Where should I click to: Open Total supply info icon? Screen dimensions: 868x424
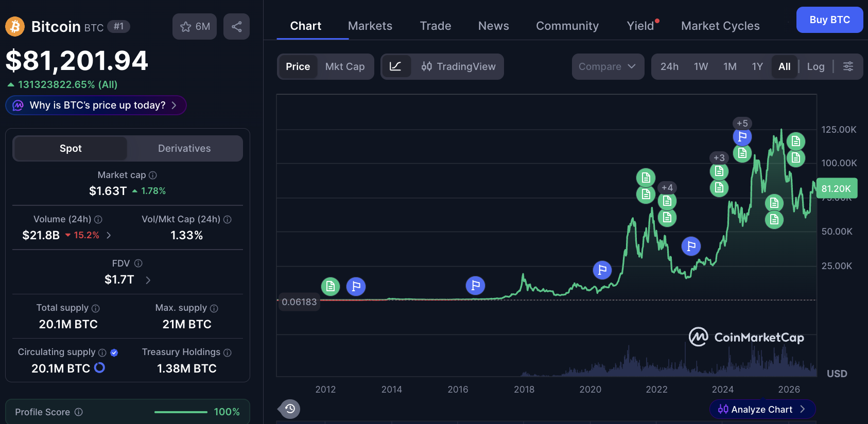click(x=96, y=308)
